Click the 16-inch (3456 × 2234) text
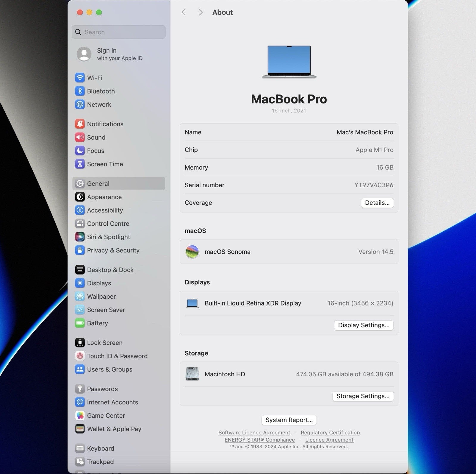 click(360, 303)
